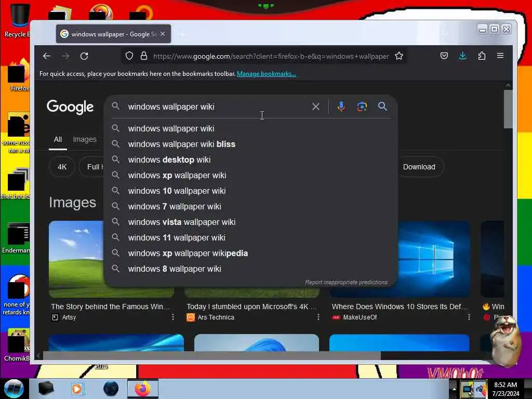Open the Firefox downloads panel
532x399 pixels.
pyautogui.click(x=462, y=56)
